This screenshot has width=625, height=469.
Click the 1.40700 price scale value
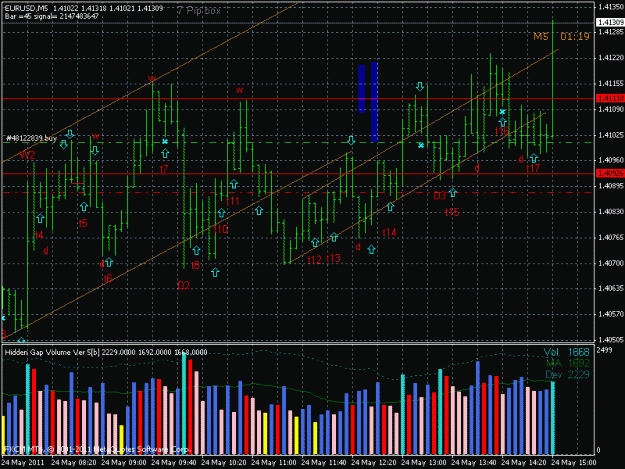point(610,263)
